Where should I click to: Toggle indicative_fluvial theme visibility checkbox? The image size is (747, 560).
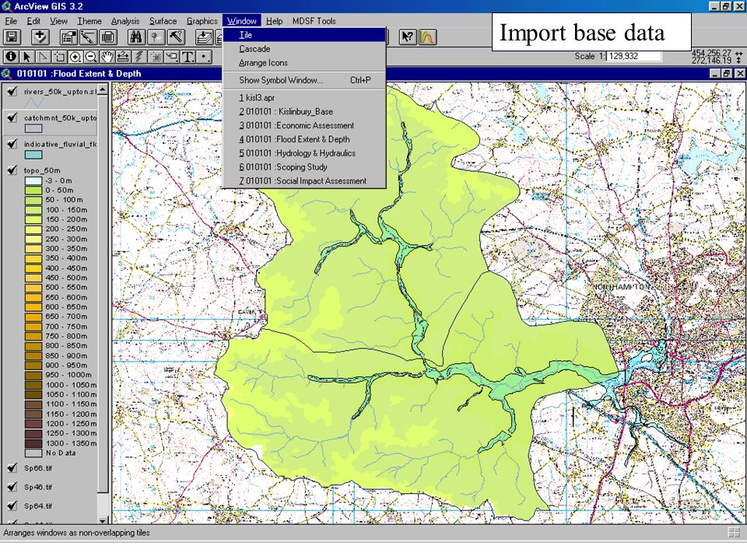click(12, 143)
